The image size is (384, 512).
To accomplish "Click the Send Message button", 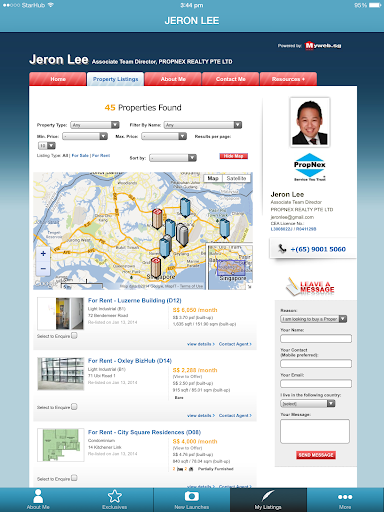I will (316, 455).
